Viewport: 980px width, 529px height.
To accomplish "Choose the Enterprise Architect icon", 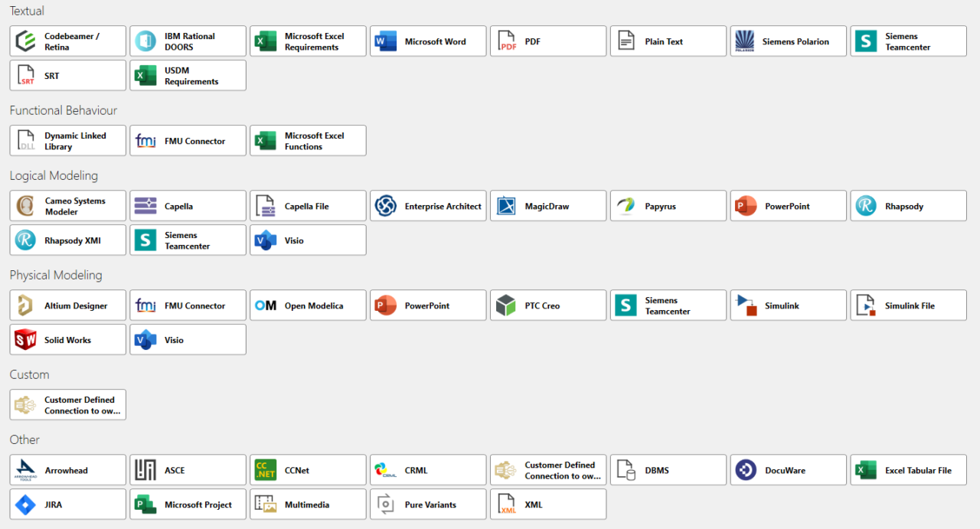I will (385, 206).
